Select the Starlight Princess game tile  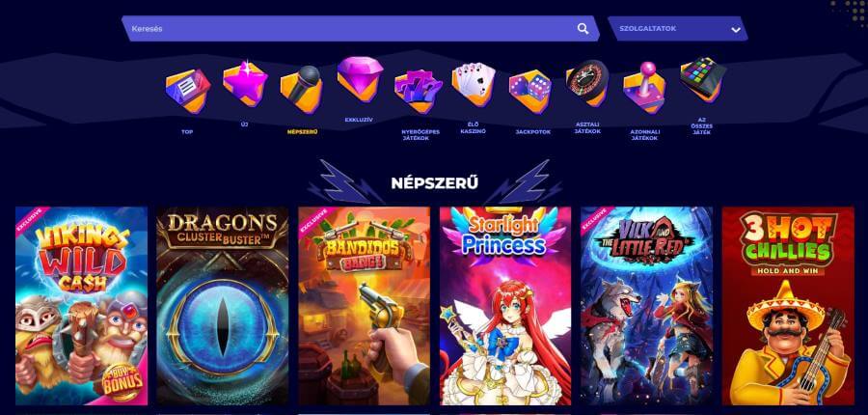pyautogui.click(x=505, y=306)
